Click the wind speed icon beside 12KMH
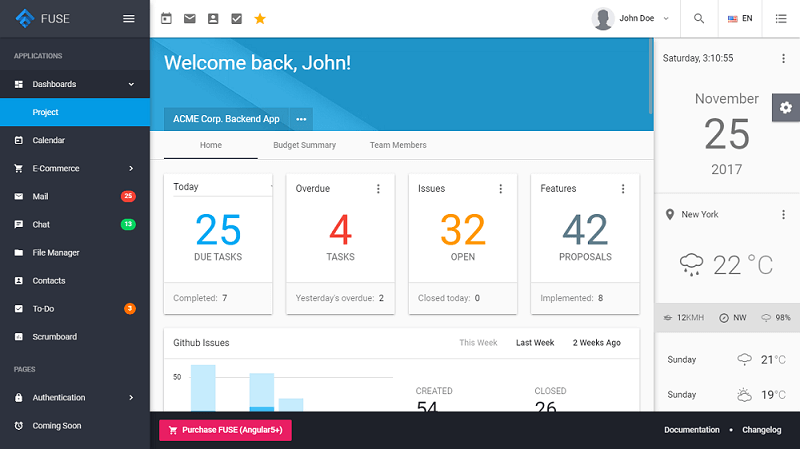The image size is (800, 449). tap(667, 318)
